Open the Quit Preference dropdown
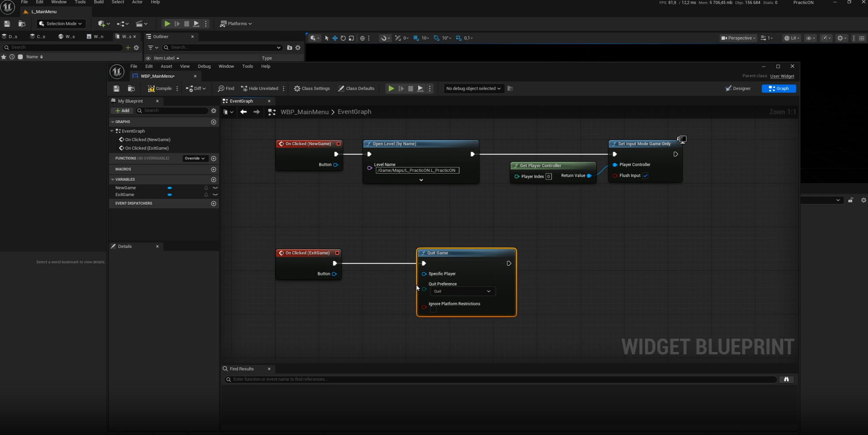The height and width of the screenshot is (435, 868). tap(463, 292)
